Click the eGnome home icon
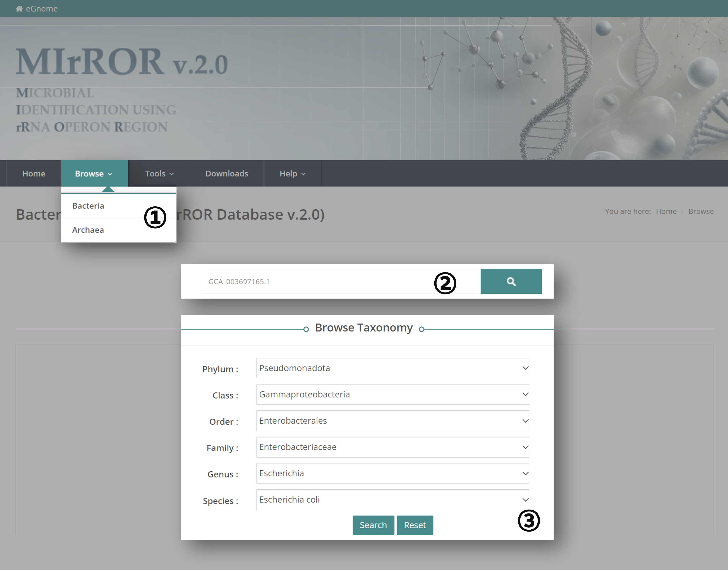Viewport: 728px width, 571px height. (19, 8)
